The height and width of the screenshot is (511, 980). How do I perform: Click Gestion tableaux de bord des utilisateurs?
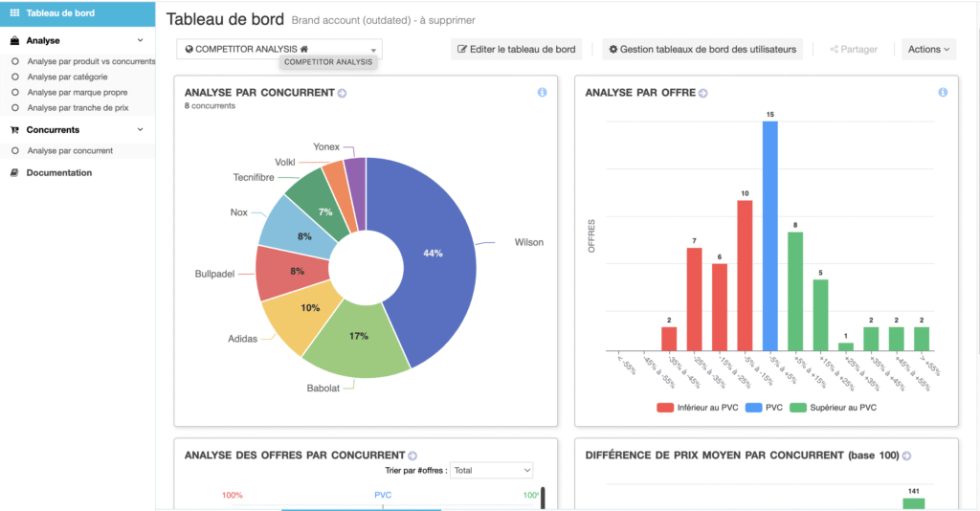click(x=702, y=49)
